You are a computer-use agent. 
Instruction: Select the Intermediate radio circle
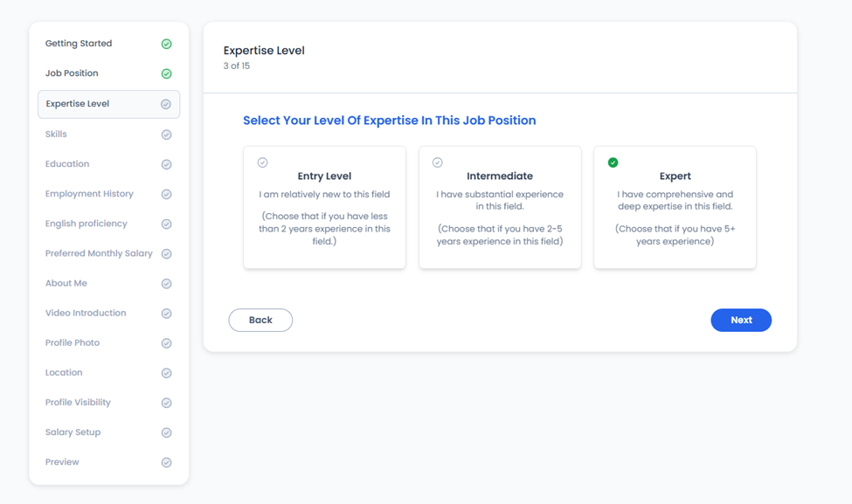[x=438, y=162]
